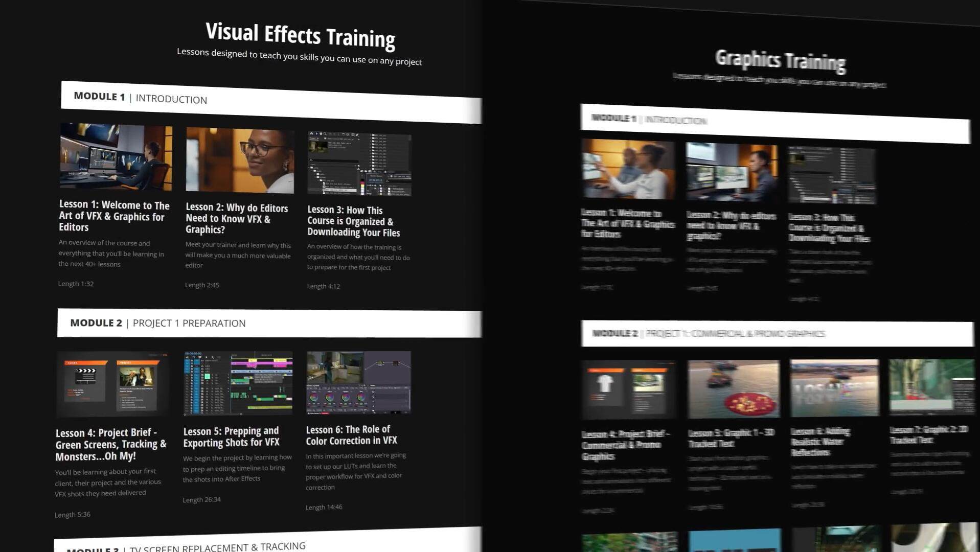Image resolution: width=980 pixels, height=552 pixels.
Task: Click the 'Graphics Training' page heading
Action: coord(780,61)
